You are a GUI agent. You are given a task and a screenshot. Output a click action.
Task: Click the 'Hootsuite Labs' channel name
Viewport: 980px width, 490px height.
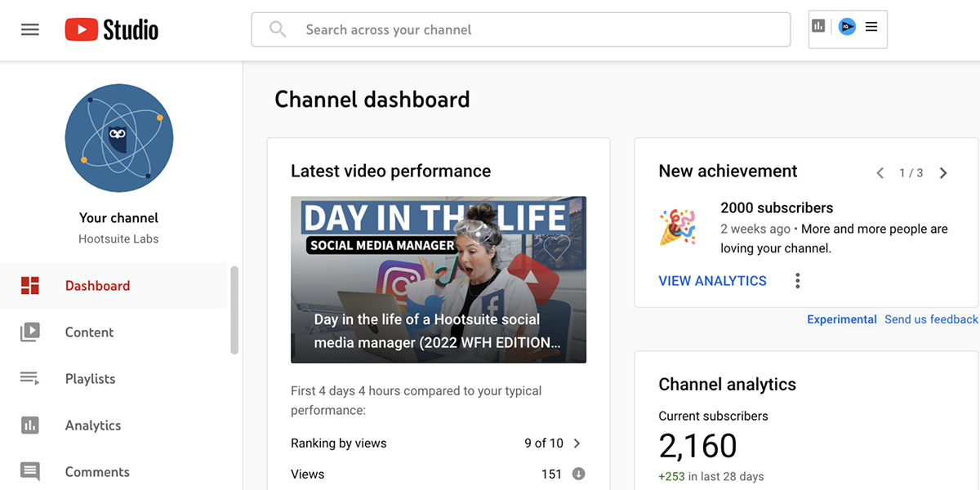pos(118,239)
